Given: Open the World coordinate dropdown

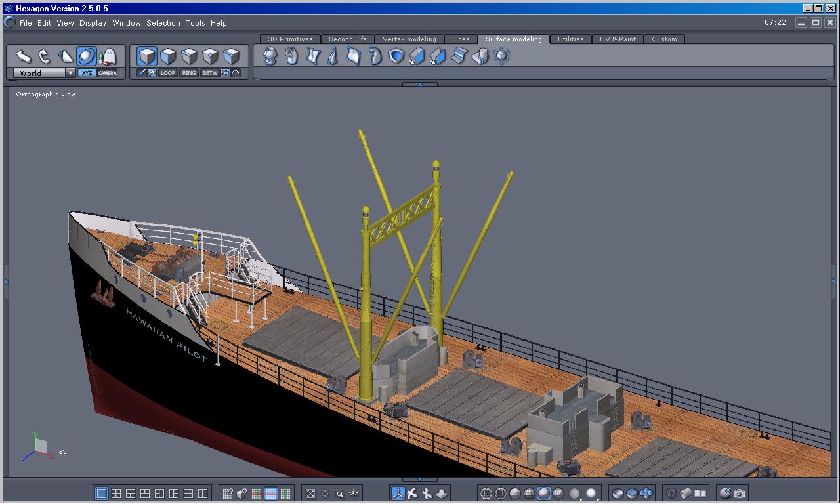Looking at the screenshot, I should pyautogui.click(x=70, y=73).
